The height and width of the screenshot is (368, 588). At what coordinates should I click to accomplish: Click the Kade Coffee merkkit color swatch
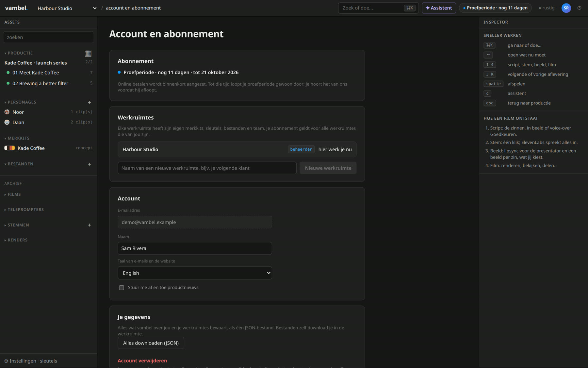pos(10,148)
